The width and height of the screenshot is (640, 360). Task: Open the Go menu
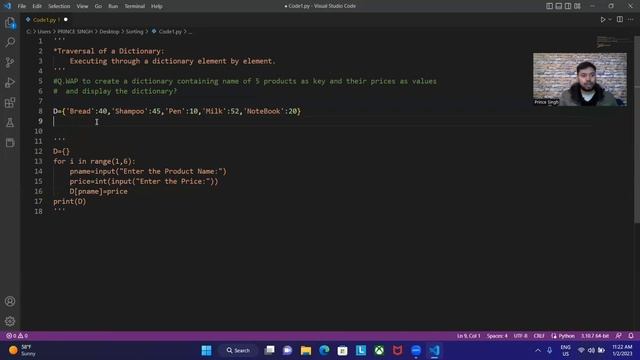[98, 6]
